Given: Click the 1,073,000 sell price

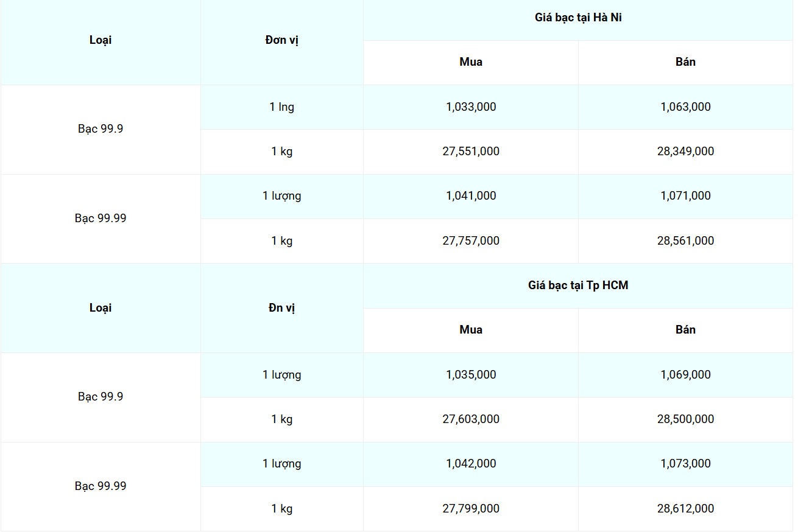Looking at the screenshot, I should pos(685,464).
